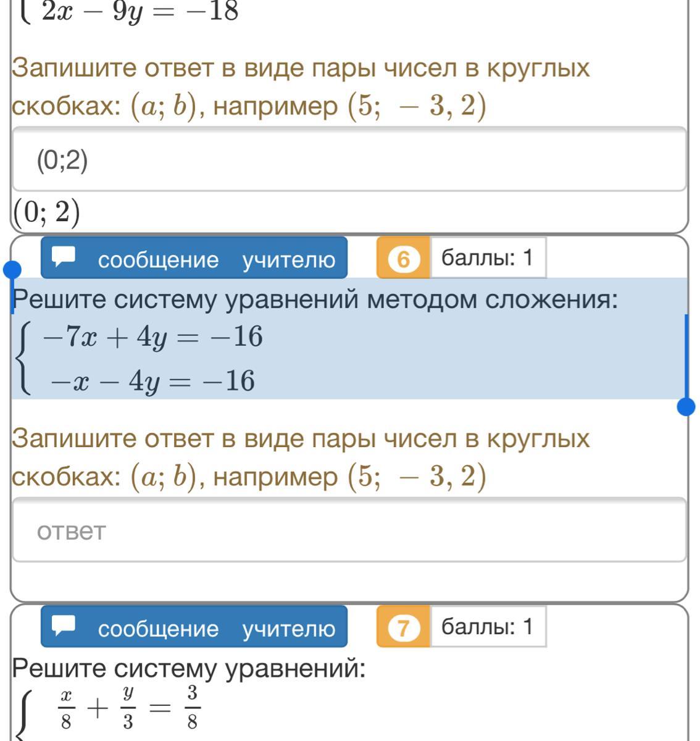Click highlighted 'Решите систему уравнений методом сложения' text
The width and height of the screenshot is (700, 741).
pyautogui.click(x=315, y=300)
